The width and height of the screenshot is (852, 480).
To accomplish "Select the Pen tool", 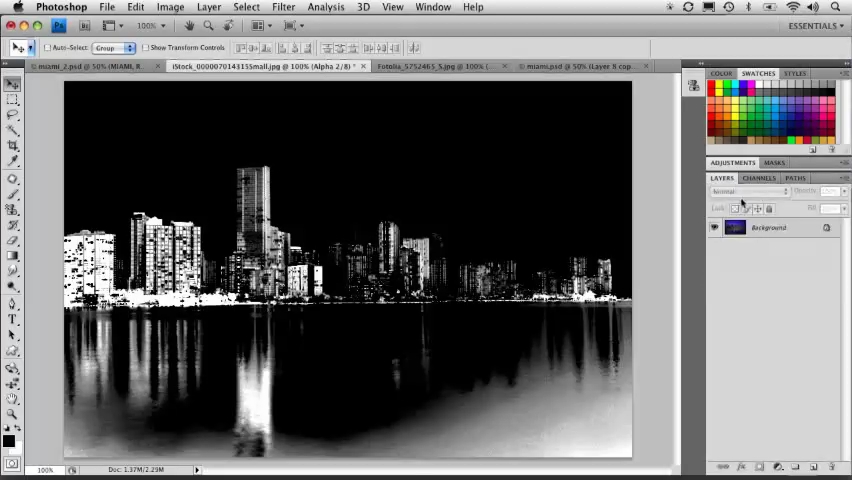I will tap(12, 304).
